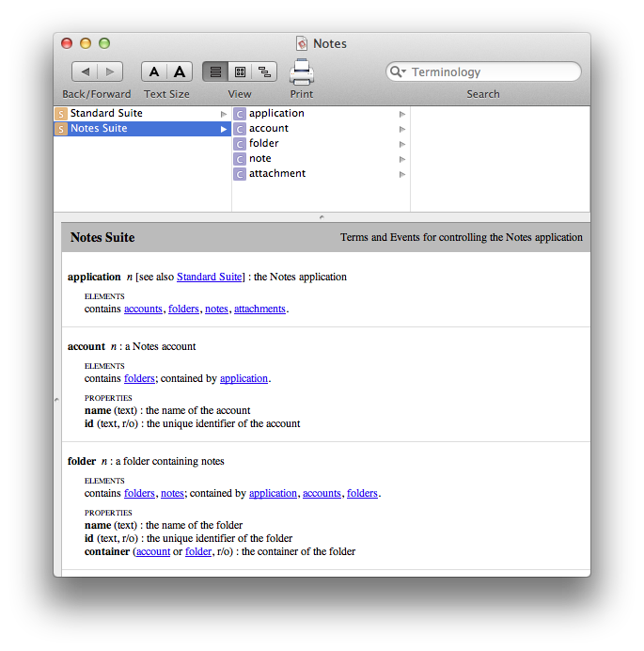The image size is (644, 651).
Task: Click the Notes document icon in title bar
Action: click(x=302, y=43)
